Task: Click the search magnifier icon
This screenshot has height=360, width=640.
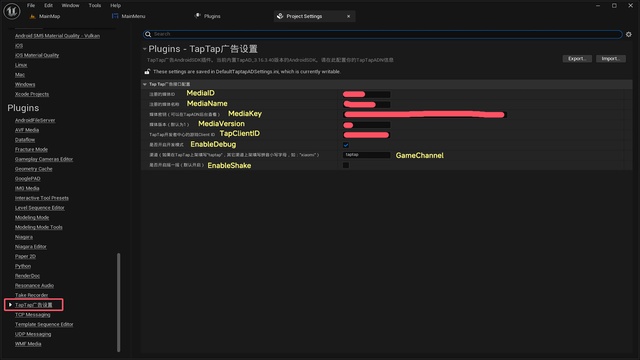Action: (x=148, y=34)
